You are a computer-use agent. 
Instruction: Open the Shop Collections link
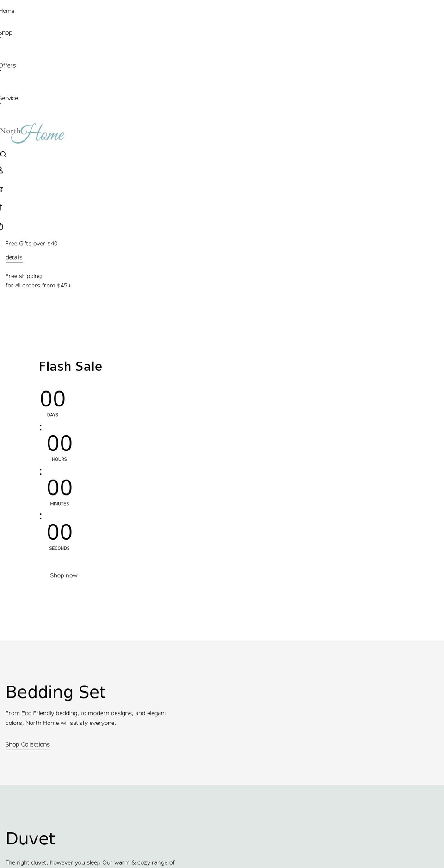pos(27,744)
